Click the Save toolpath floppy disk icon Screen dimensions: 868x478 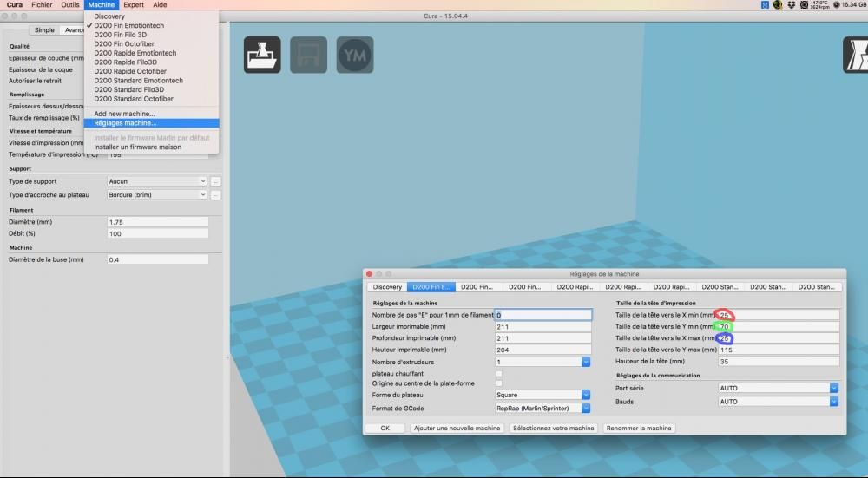tap(308, 55)
